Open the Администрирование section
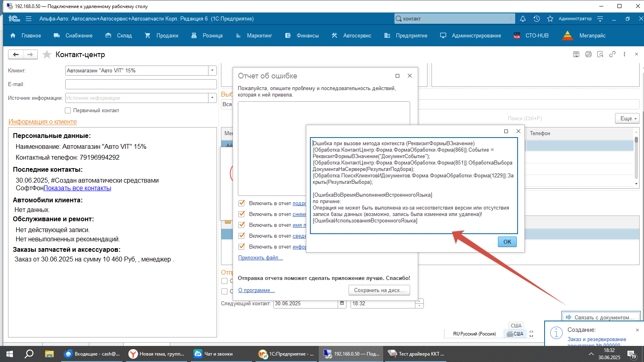The height and width of the screenshot is (362, 644). point(470,35)
